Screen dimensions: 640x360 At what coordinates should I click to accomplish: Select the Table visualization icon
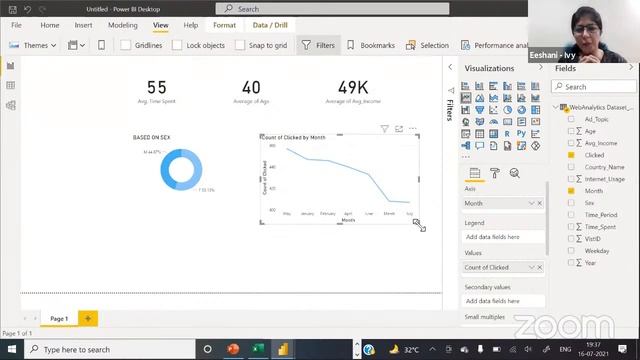[x=480, y=133]
